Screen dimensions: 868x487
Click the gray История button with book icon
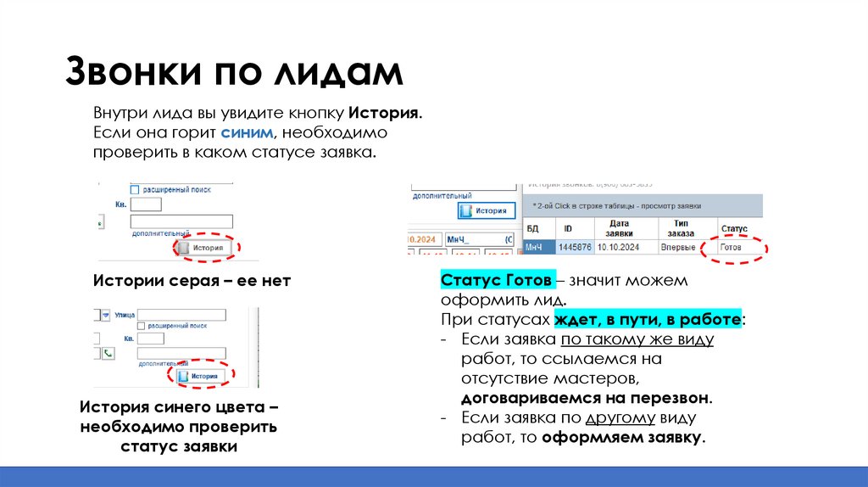202,248
